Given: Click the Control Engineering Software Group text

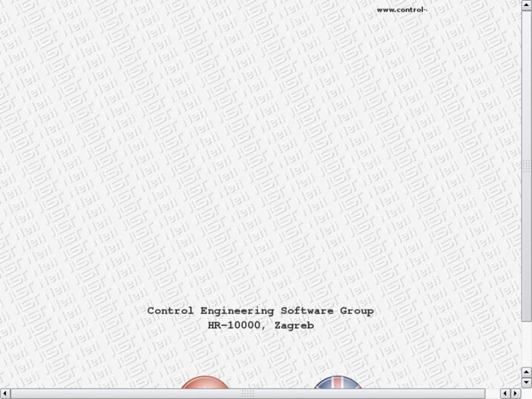Looking at the screenshot, I should (261, 311).
